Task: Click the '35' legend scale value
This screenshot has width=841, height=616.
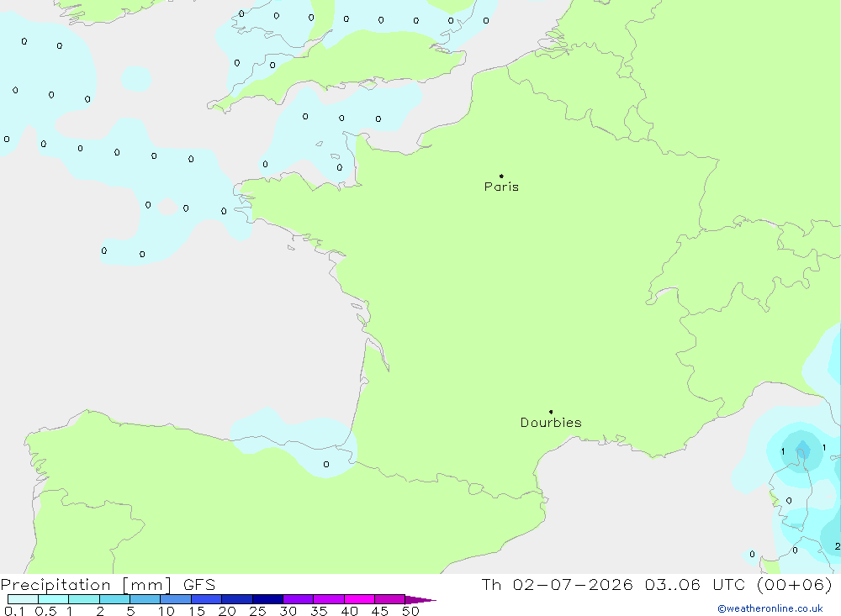Action: pyautogui.click(x=319, y=611)
